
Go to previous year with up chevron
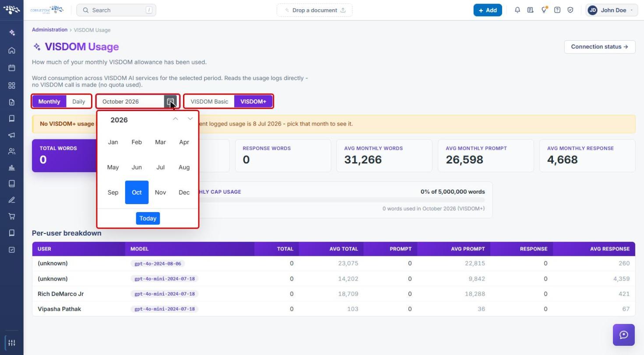(x=175, y=119)
